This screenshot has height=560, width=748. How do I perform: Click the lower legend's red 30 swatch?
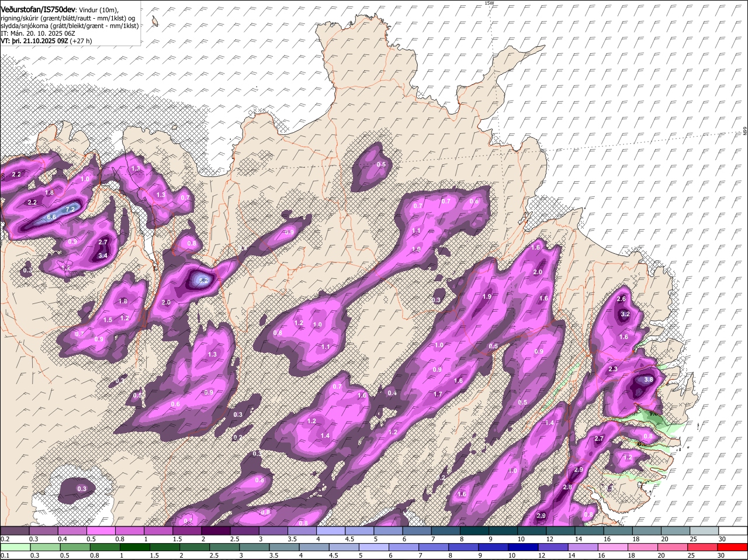(733, 547)
